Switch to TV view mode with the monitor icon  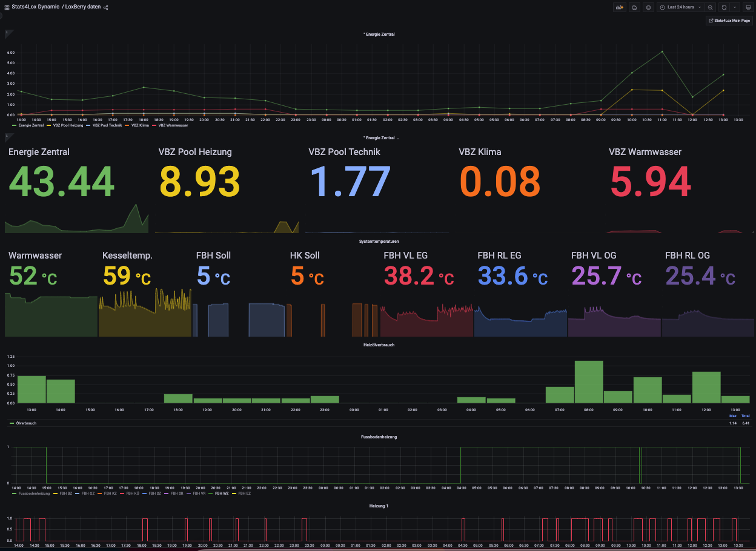(x=748, y=7)
